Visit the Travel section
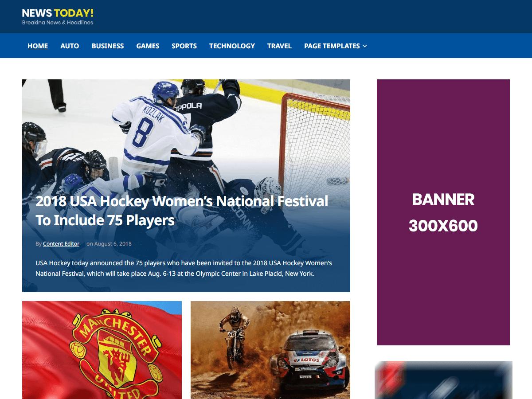The width and height of the screenshot is (532, 399). click(279, 46)
